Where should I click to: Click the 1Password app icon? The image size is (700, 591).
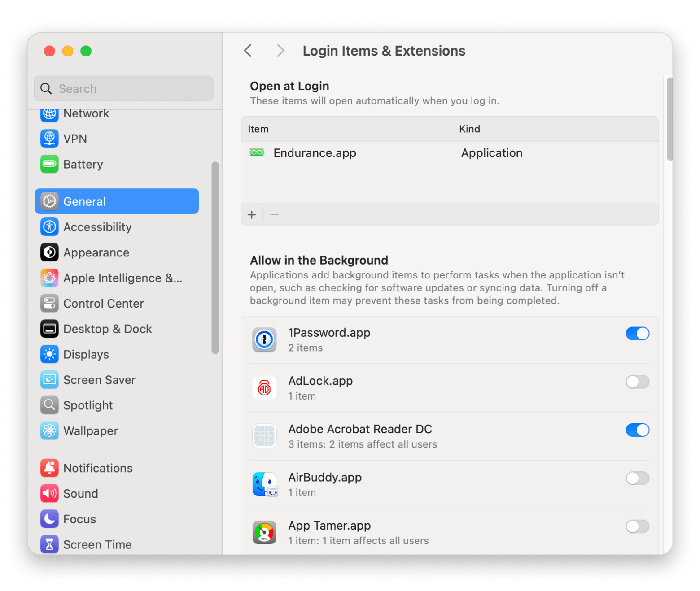[264, 340]
